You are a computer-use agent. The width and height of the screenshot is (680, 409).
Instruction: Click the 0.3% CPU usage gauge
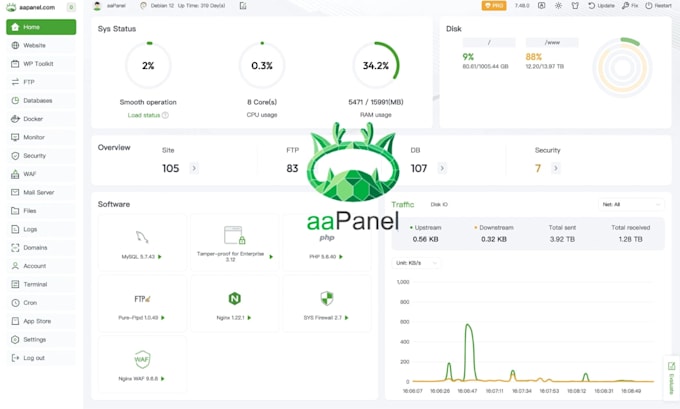coord(262,65)
